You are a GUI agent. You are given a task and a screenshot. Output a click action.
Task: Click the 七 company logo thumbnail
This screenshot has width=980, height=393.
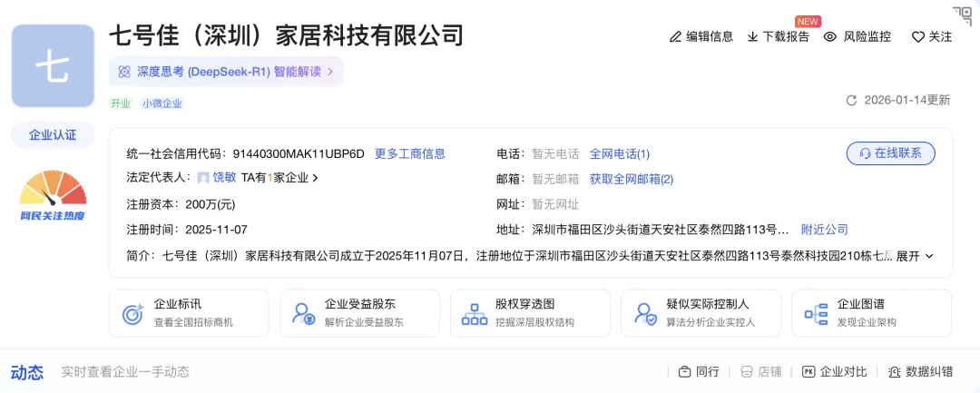[x=53, y=65]
